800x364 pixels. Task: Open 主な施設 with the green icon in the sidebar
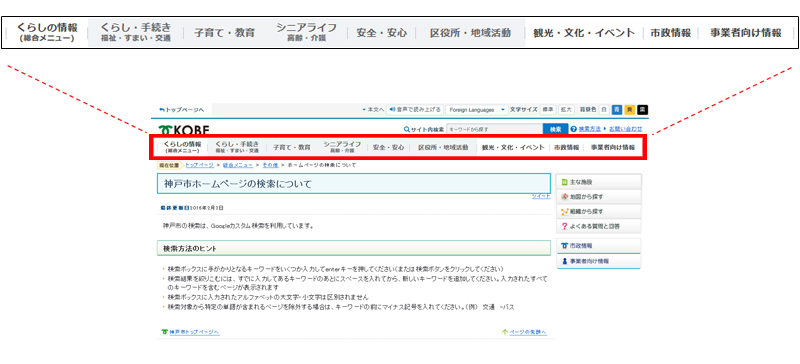[x=599, y=182]
